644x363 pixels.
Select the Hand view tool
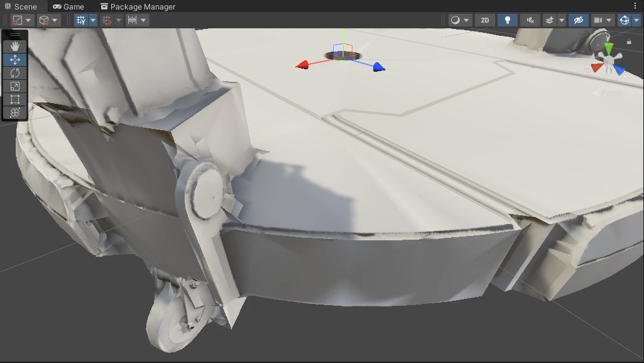pos(15,47)
